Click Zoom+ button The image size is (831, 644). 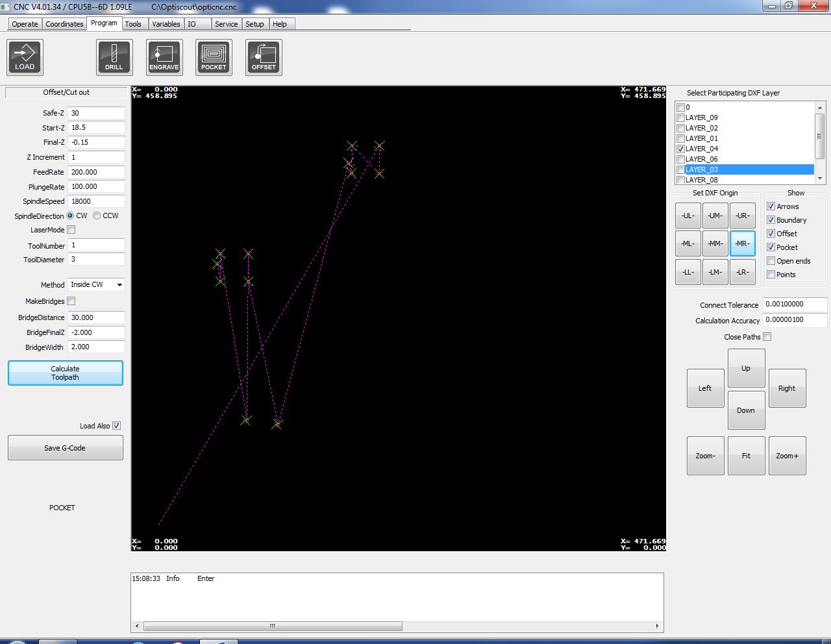(788, 456)
